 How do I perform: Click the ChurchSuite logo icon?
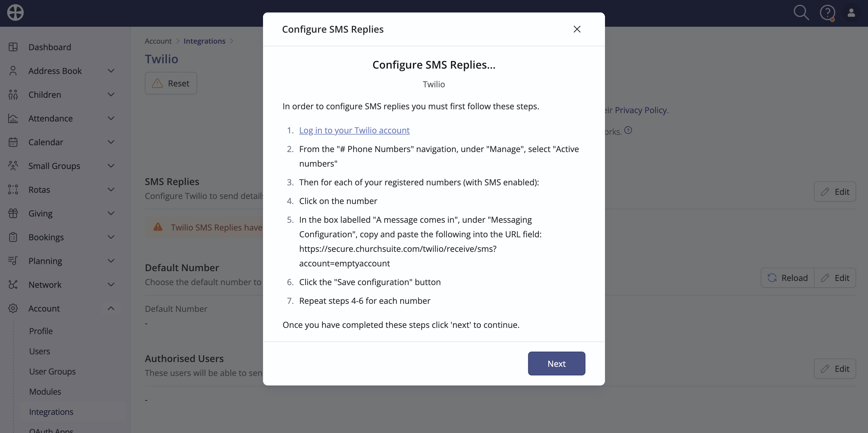[x=15, y=13]
